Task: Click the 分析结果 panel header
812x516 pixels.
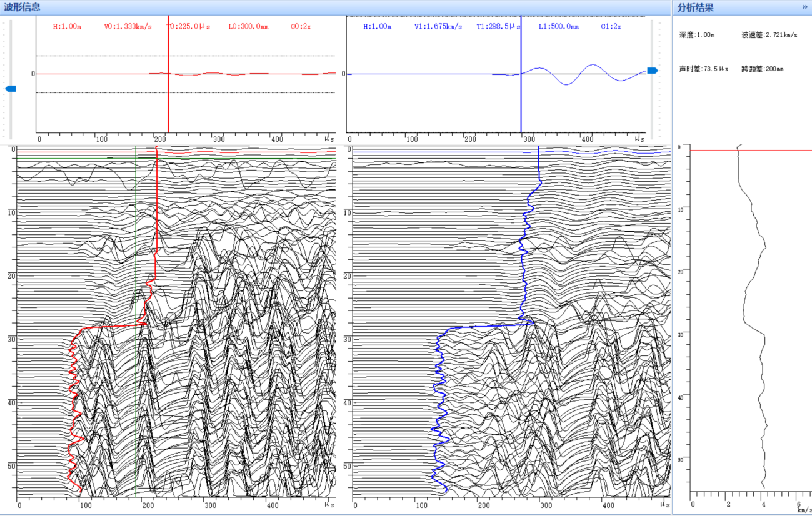Action: pos(695,7)
